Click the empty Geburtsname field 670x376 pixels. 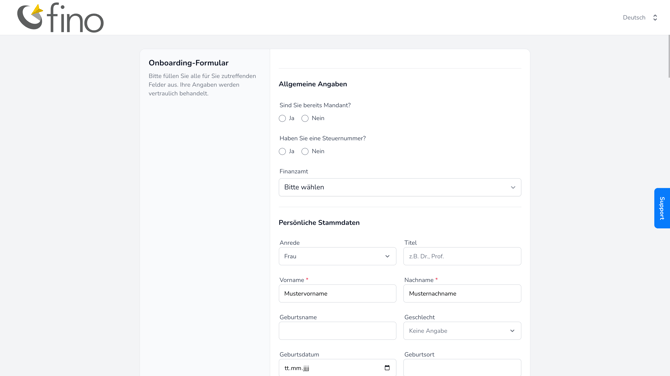point(338,331)
